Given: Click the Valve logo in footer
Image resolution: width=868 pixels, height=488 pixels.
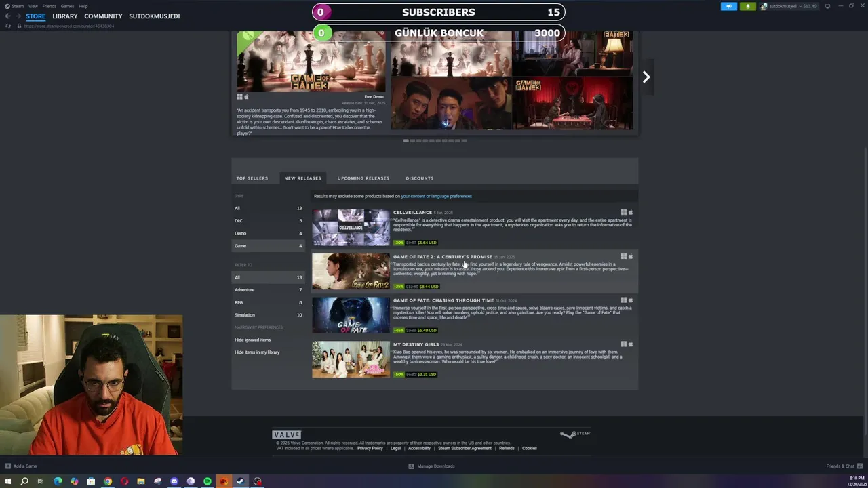Looking at the screenshot, I should tap(286, 435).
